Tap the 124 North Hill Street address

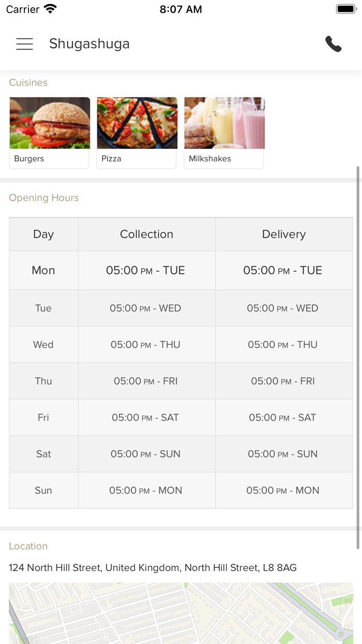153,568
